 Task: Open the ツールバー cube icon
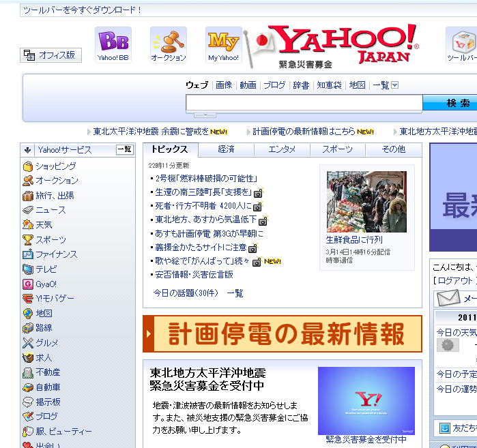tap(463, 45)
